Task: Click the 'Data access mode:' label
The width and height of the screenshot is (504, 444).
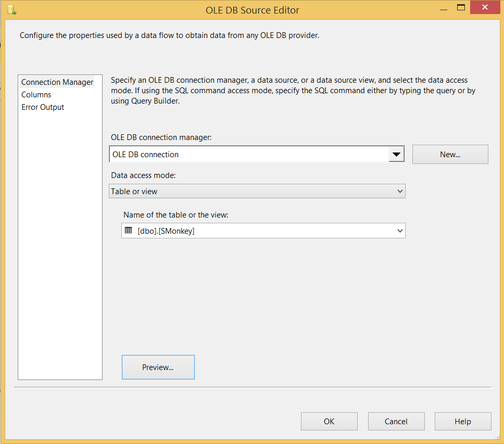Action: tap(143, 175)
